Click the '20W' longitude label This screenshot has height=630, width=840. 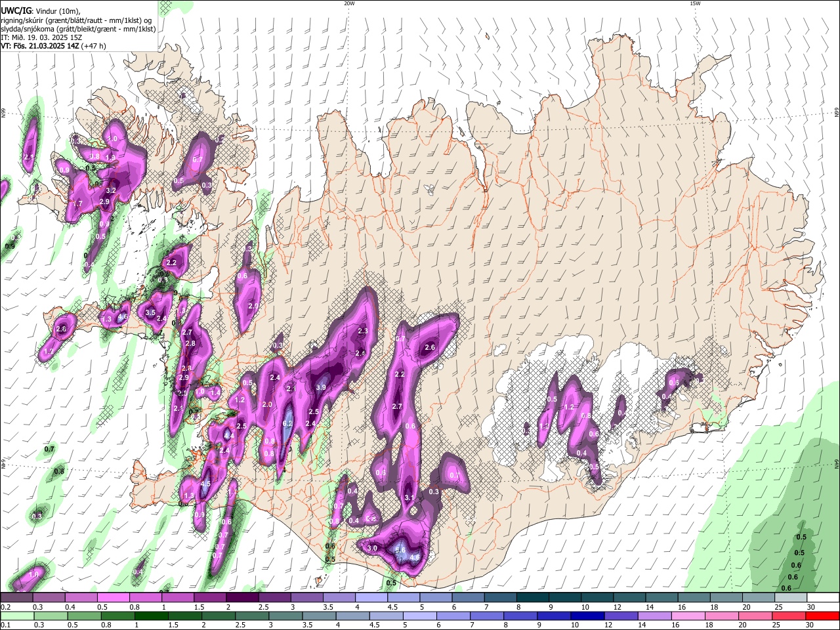point(349,3)
